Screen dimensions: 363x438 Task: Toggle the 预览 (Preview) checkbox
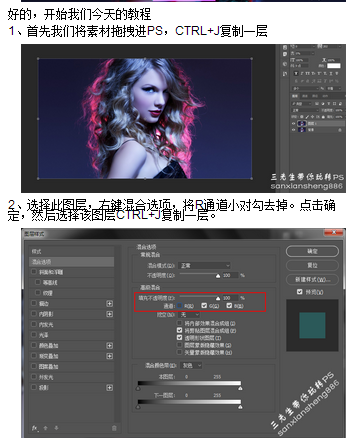coord(299,292)
